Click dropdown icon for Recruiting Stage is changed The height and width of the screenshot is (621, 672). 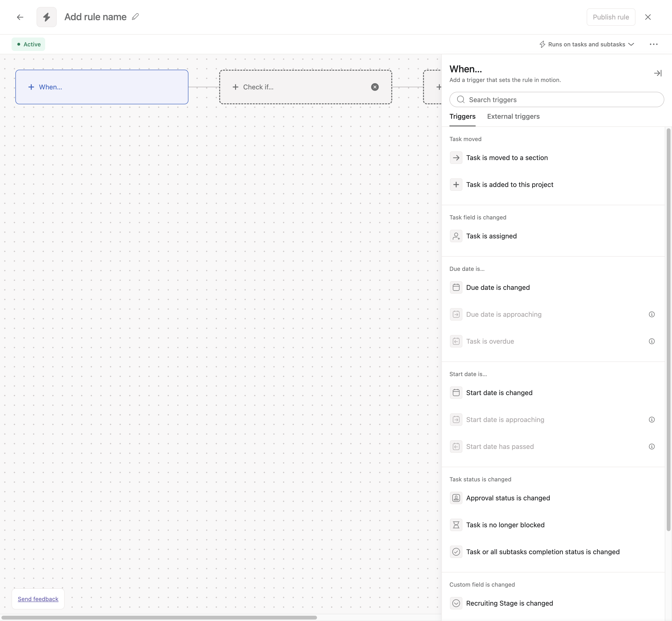456,603
